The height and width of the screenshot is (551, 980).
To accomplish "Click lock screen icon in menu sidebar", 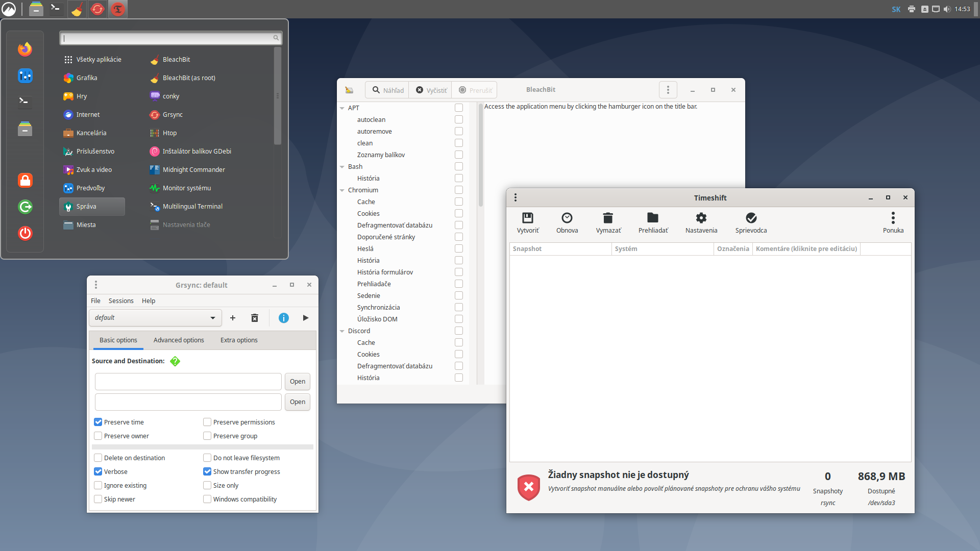I will click(x=25, y=180).
